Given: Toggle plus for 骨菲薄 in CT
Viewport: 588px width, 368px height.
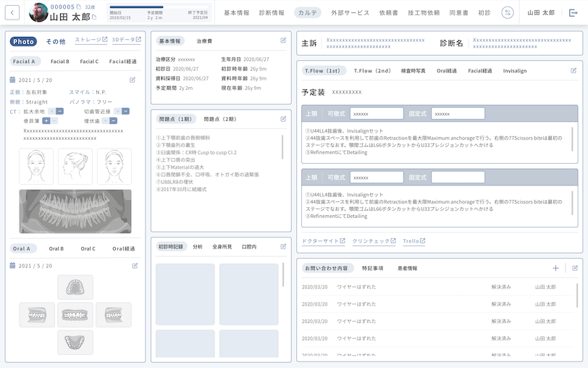Looking at the screenshot, I should (x=46, y=121).
